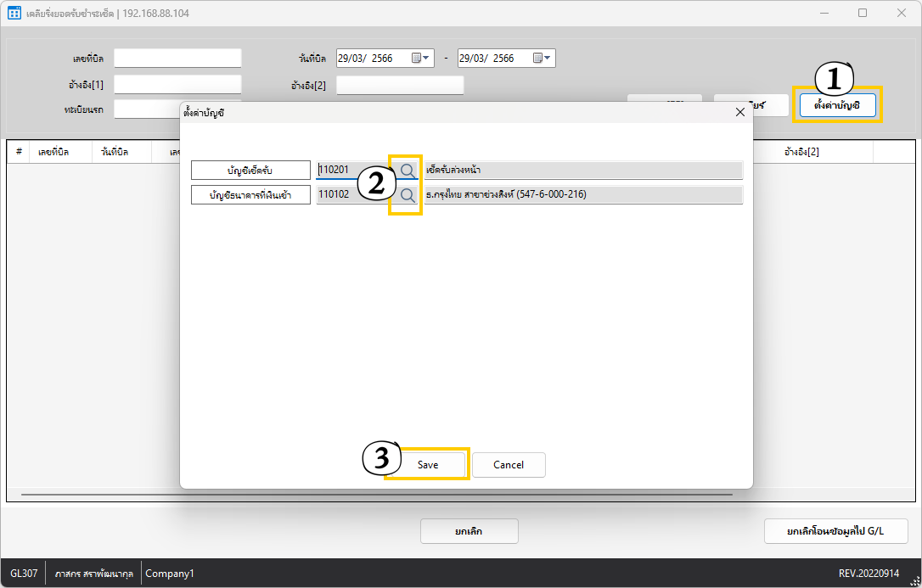The height and width of the screenshot is (588, 922).
Task: Open the start date calendar dropdown
Action: (422, 59)
